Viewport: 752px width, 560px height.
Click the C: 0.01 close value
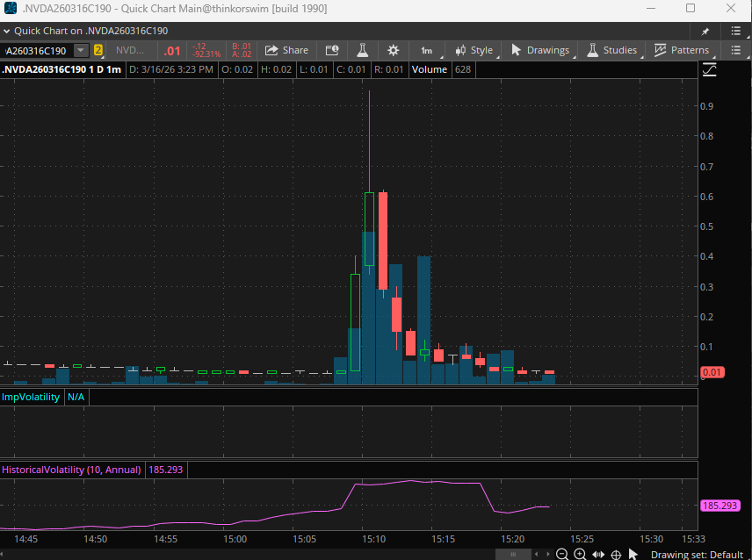[x=351, y=69]
